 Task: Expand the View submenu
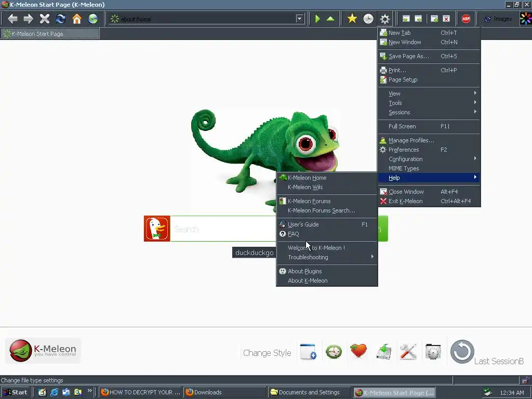click(x=429, y=94)
